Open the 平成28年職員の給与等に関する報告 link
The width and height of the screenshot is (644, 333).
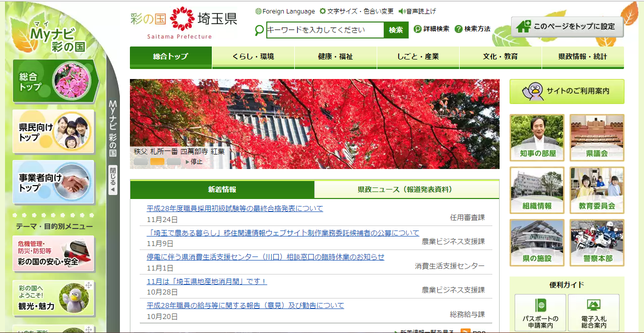pos(245,305)
